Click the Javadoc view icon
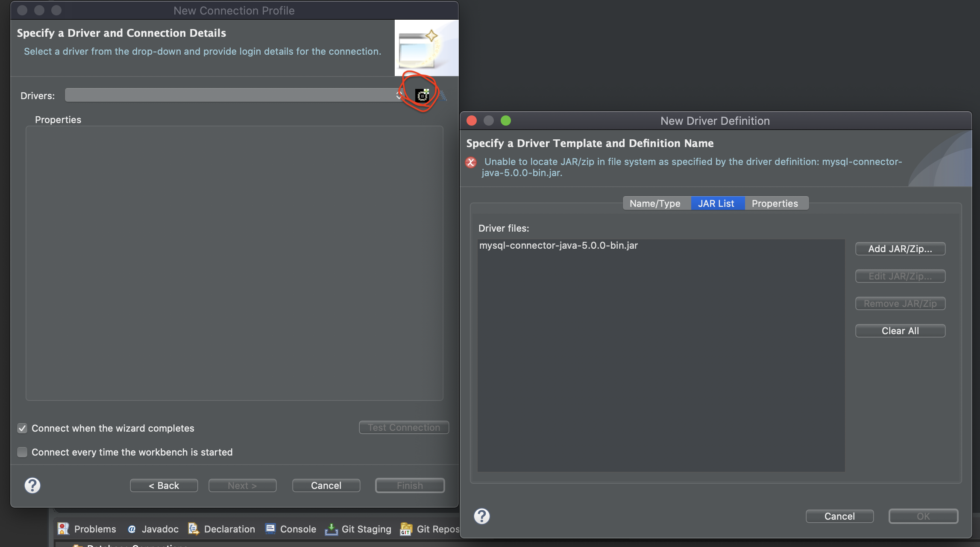 [x=132, y=529]
